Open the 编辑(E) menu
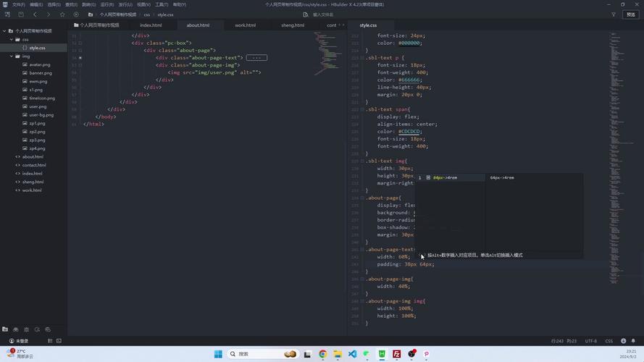644x362 pixels. pos(36,4)
